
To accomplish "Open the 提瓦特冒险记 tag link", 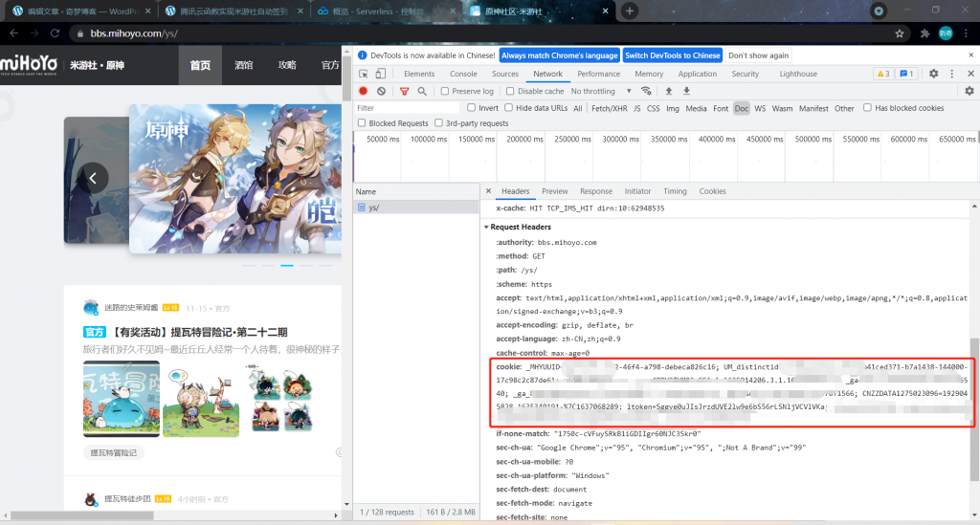I will click(x=114, y=452).
